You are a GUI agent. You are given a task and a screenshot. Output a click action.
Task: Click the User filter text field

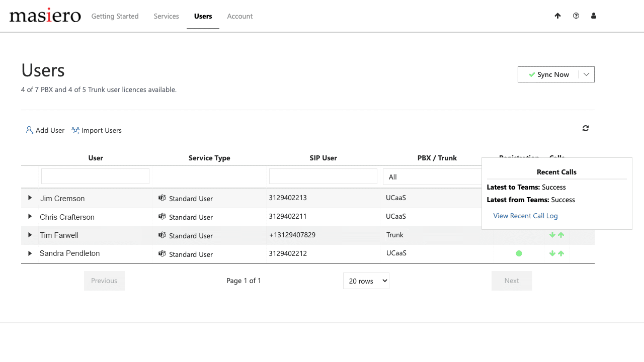[x=95, y=176]
